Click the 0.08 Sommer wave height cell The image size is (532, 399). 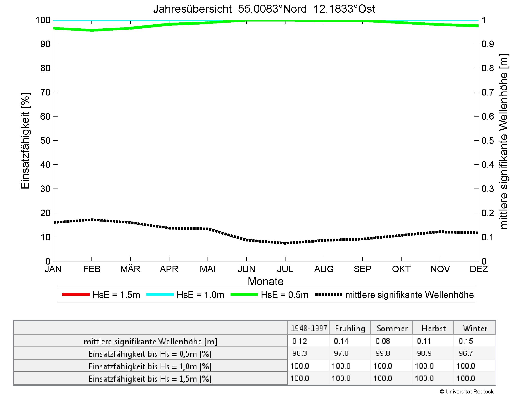click(x=383, y=341)
